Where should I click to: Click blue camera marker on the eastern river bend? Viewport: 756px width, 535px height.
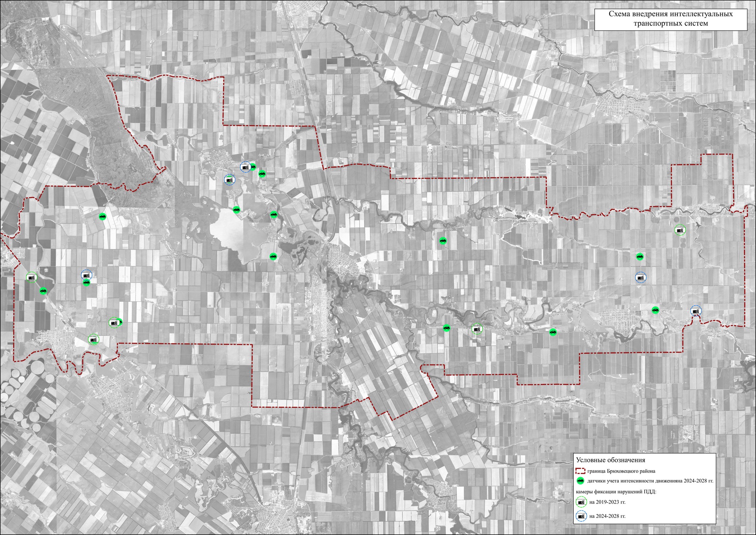696,311
